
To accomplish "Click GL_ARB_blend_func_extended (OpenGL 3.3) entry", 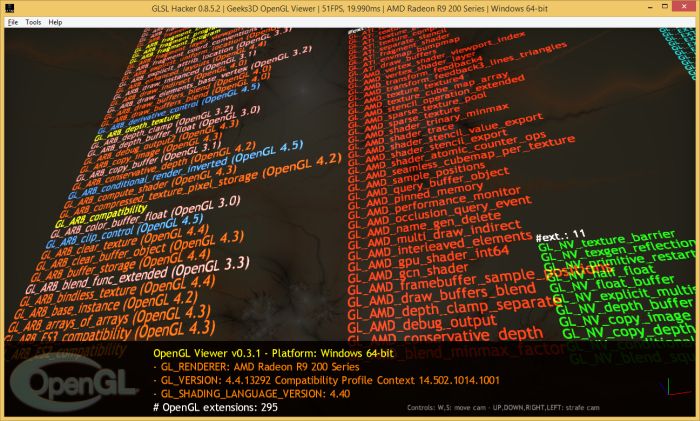I will (138, 277).
